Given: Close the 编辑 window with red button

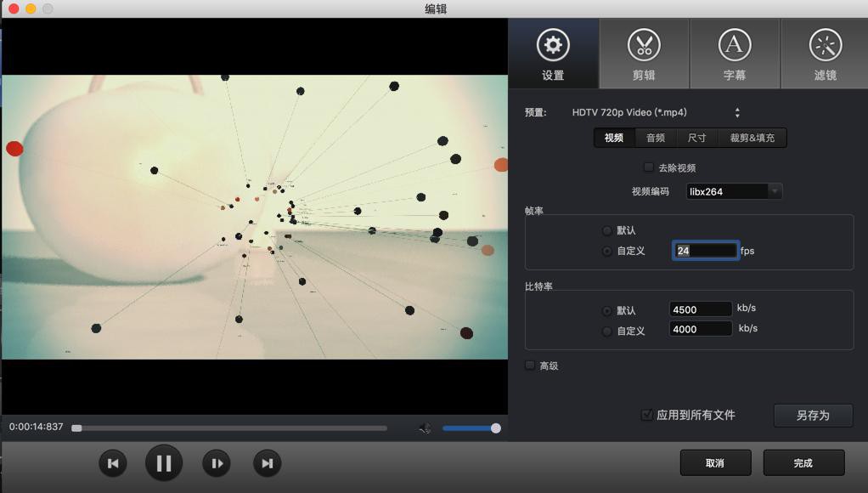Looking at the screenshot, I should point(14,8).
